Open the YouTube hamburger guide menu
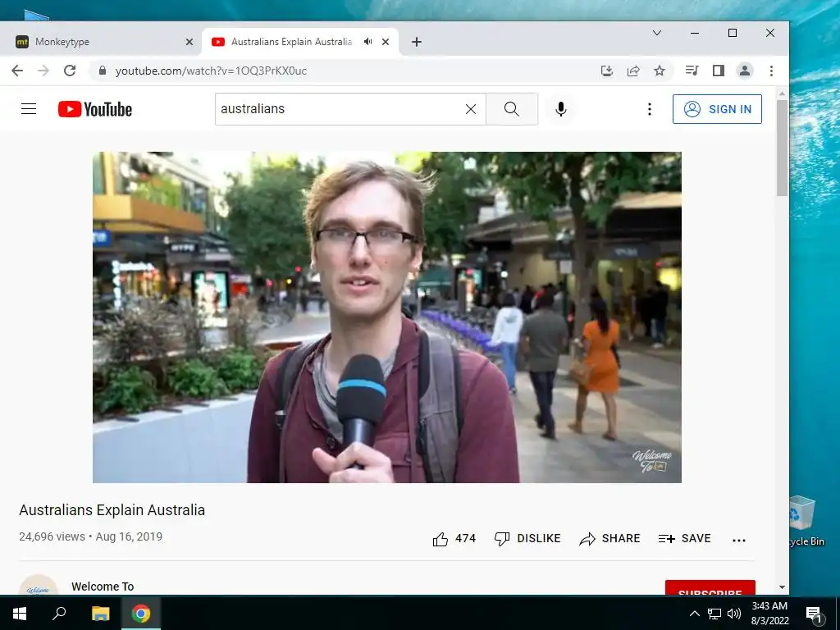 click(29, 109)
